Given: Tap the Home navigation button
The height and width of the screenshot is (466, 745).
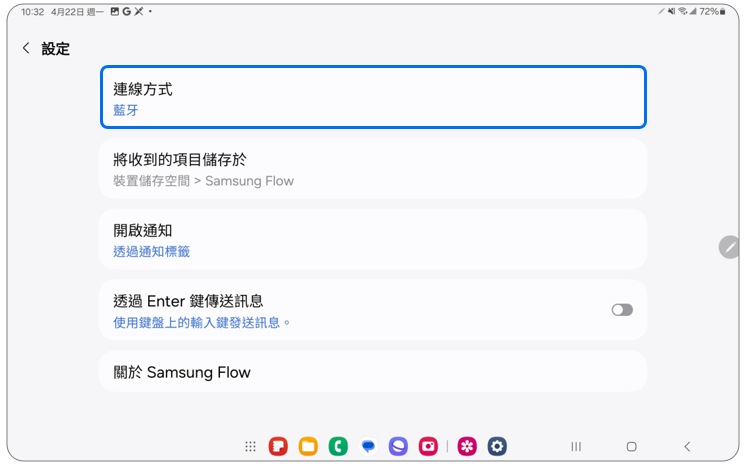Looking at the screenshot, I should (631, 446).
